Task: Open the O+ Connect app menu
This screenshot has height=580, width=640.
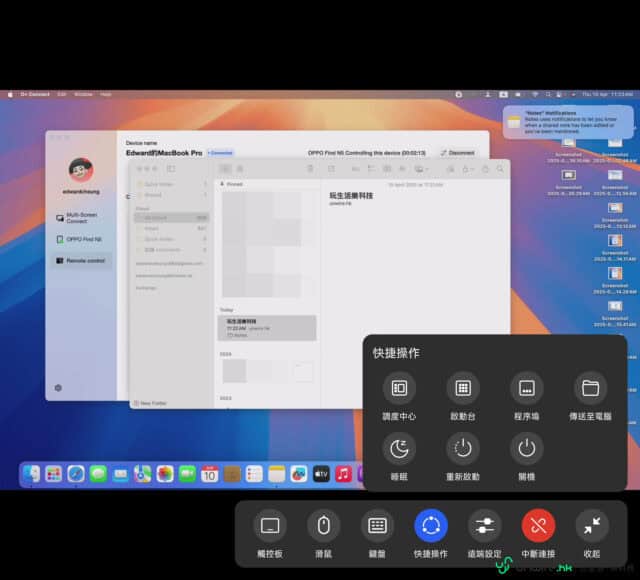Action: click(35, 94)
